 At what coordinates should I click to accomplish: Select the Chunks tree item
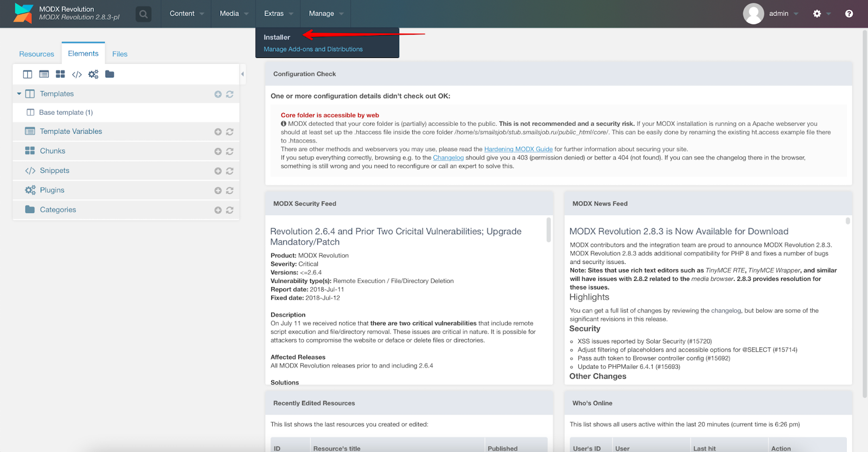(x=52, y=151)
